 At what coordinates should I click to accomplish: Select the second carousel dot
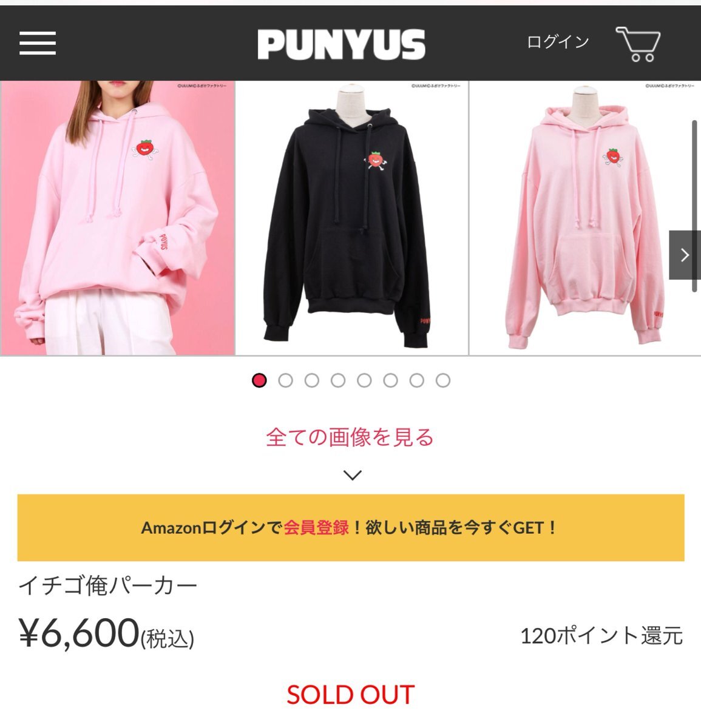(x=285, y=380)
